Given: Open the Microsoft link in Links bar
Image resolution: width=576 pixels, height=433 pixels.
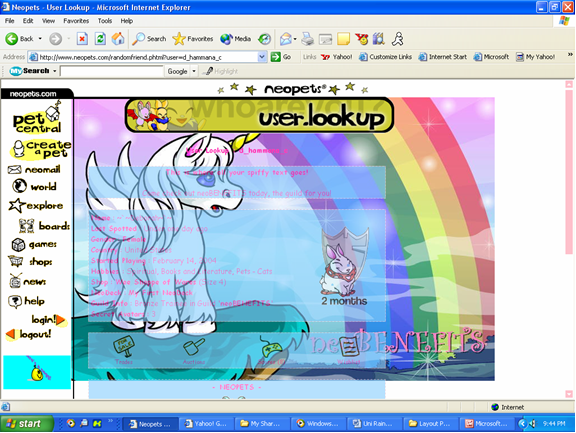Looking at the screenshot, I should 491,57.
